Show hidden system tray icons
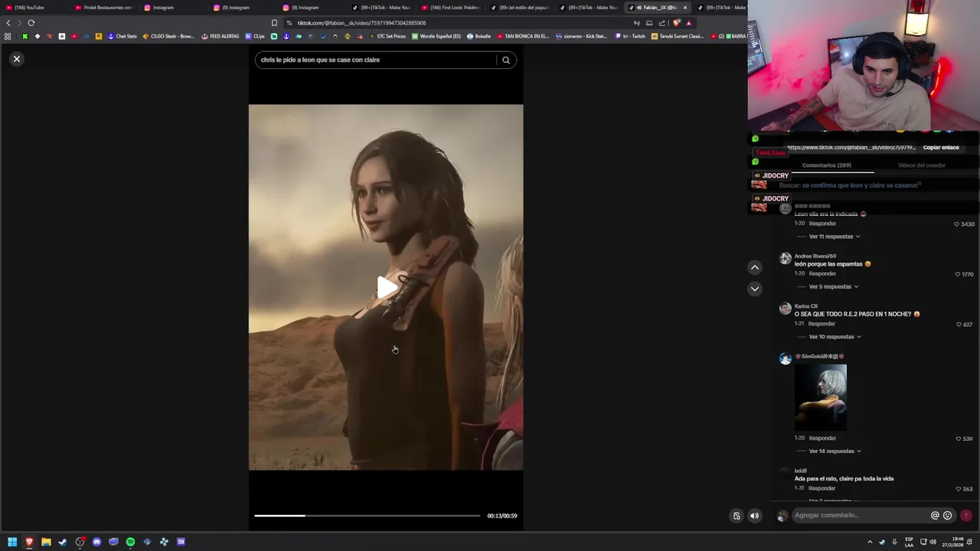Screen dimensions: 980x551 pyautogui.click(x=870, y=542)
